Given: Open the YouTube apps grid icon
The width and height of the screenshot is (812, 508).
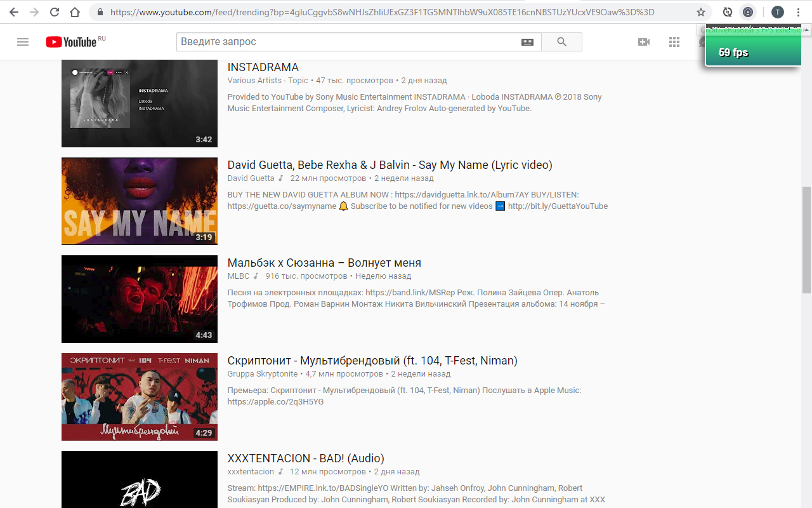Looking at the screenshot, I should click(674, 42).
